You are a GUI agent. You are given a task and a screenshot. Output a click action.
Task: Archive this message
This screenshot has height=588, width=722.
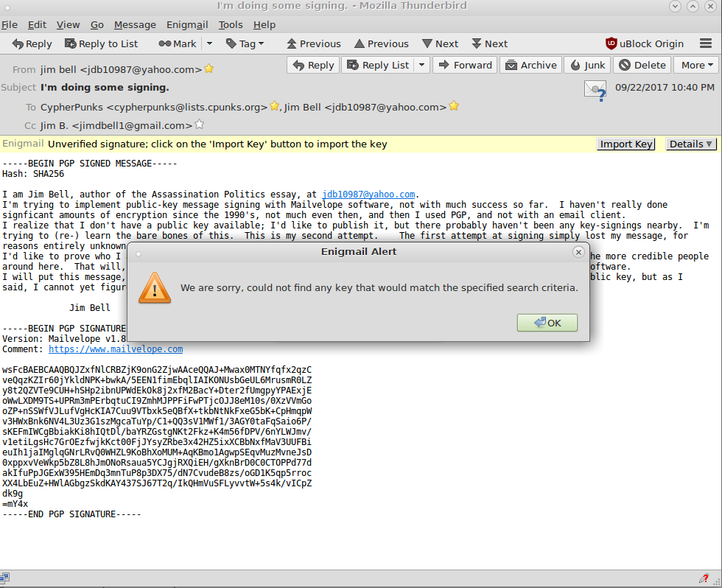coord(530,65)
